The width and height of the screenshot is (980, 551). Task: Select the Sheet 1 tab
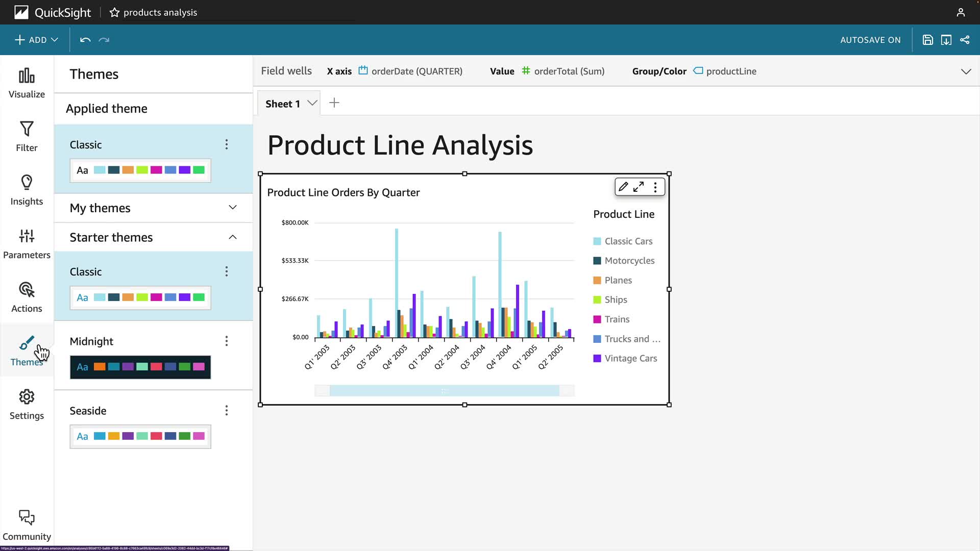pos(283,104)
